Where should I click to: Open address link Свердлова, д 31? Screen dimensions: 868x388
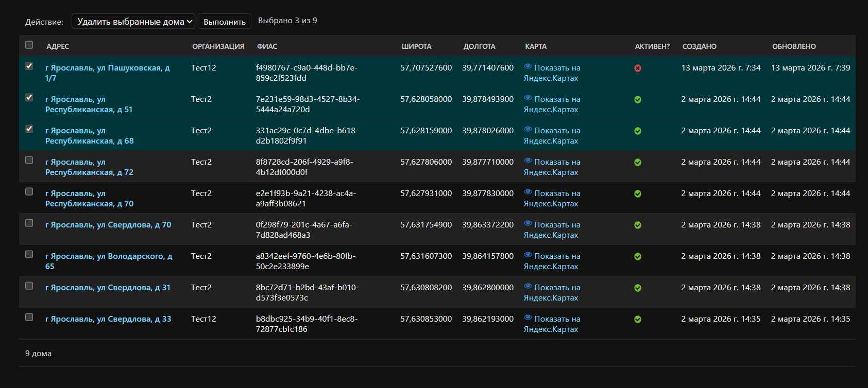click(108, 288)
